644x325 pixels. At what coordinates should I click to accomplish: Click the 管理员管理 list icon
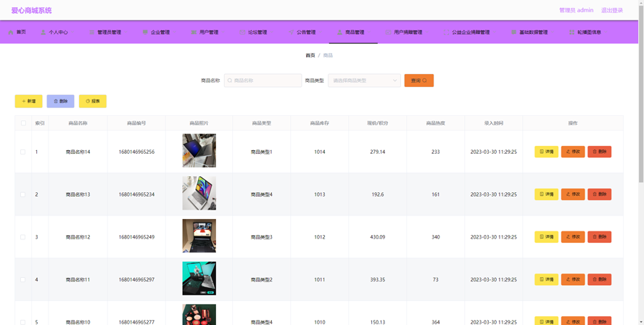coord(92,32)
